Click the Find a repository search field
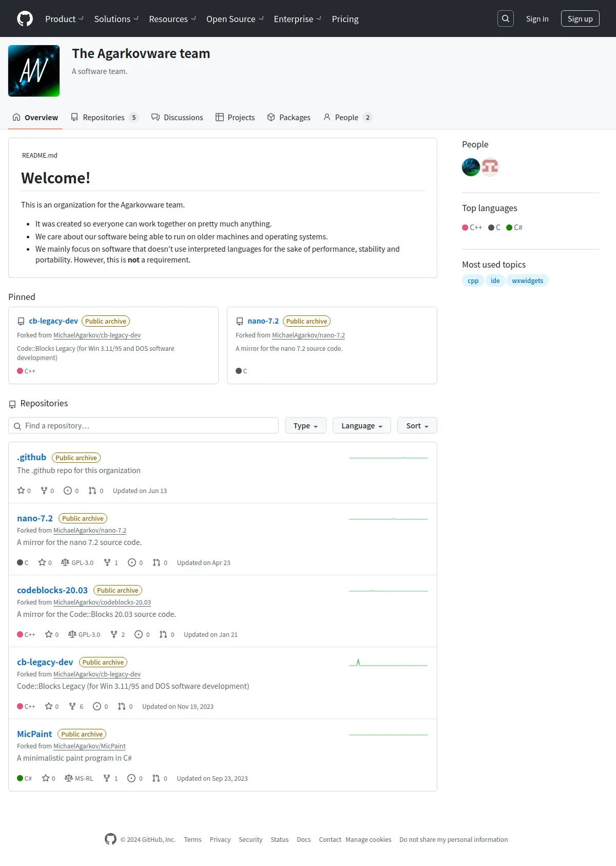Screen dimensions: 616x866 tap(143, 425)
